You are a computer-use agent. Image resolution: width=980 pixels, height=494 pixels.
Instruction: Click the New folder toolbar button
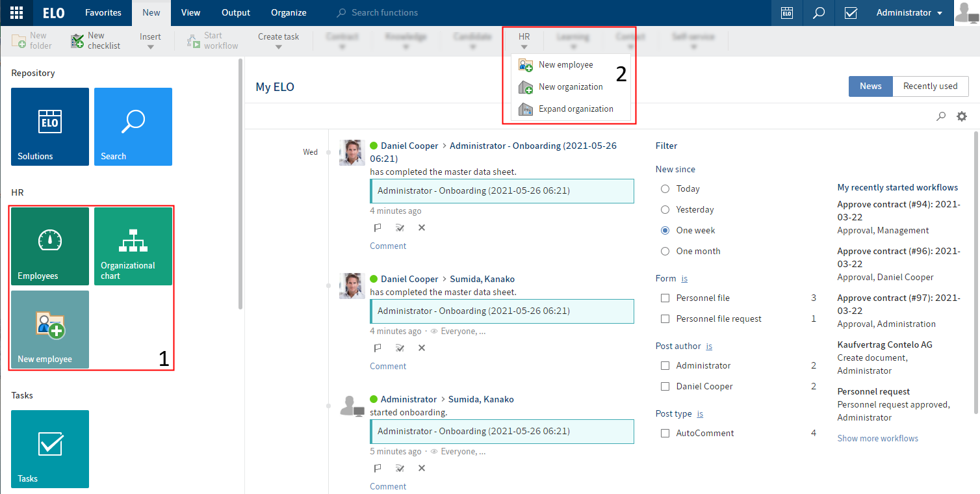coord(32,41)
